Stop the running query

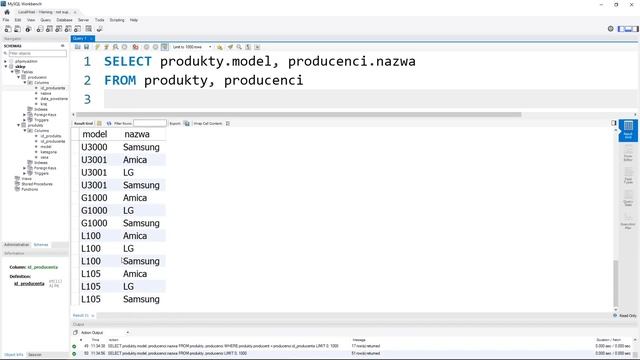pyautogui.click(x=125, y=47)
